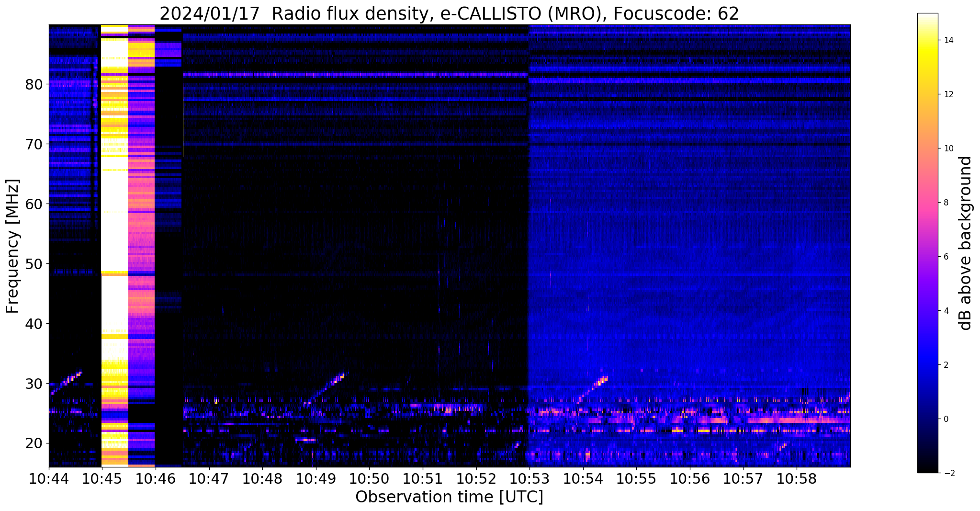Click the 40 MHz frequency tick label
Screen dimensions: 980x511
click(34, 324)
